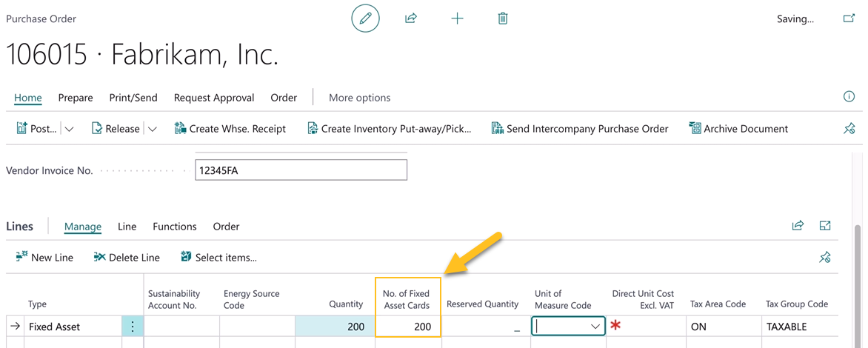Viewport: 868px width, 348px height.
Task: Delete the order using trash icon
Action: click(503, 19)
